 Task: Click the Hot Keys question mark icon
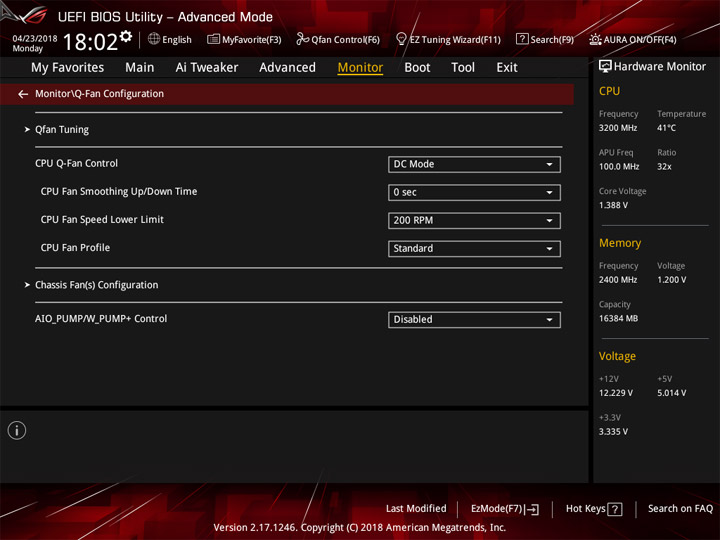(615, 509)
